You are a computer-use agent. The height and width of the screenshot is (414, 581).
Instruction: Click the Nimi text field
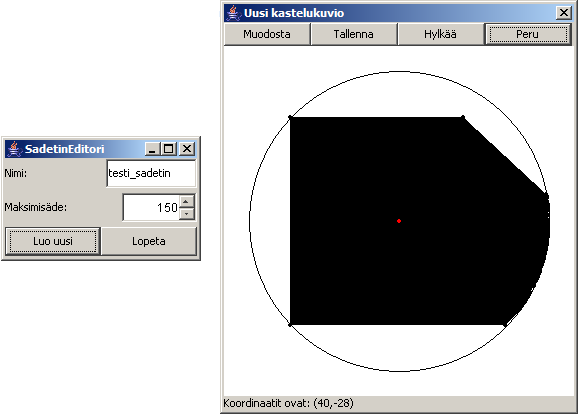click(151, 173)
